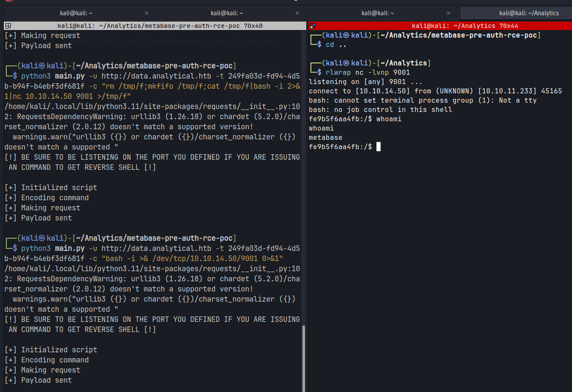Close the first kali@kali: ~ tab
This screenshot has width=572, height=392.
click(x=146, y=13)
